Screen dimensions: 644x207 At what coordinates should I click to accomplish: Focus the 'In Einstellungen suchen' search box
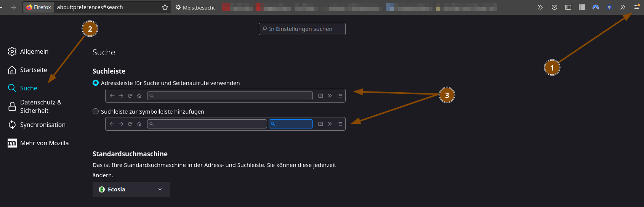pos(302,29)
